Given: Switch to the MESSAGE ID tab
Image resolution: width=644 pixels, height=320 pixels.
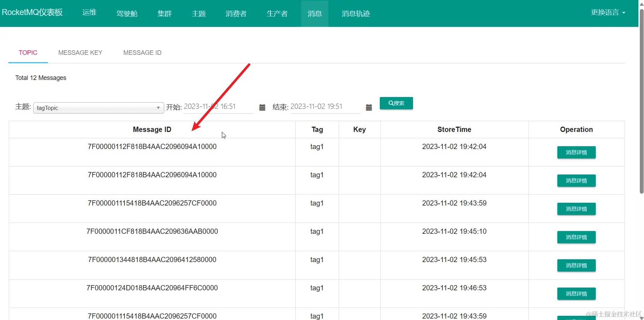Looking at the screenshot, I should [x=142, y=53].
